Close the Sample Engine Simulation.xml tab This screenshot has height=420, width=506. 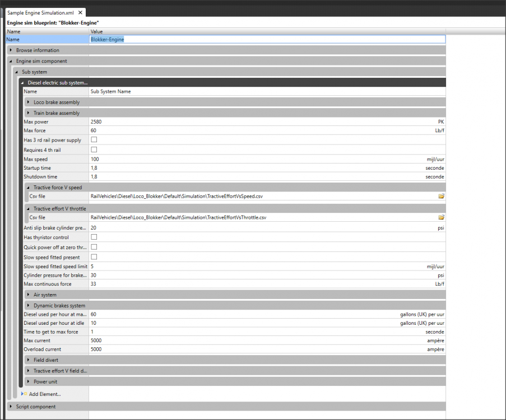pyautogui.click(x=80, y=13)
